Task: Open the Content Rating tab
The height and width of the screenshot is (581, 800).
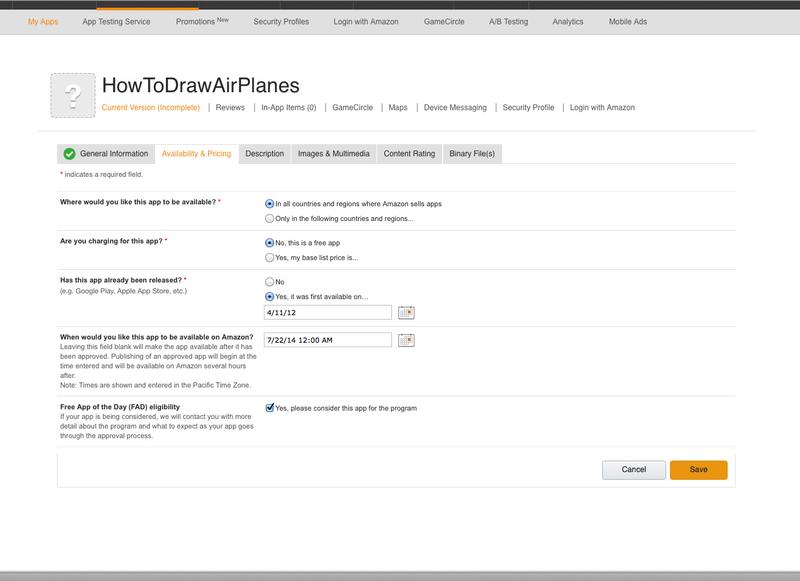Action: click(409, 154)
